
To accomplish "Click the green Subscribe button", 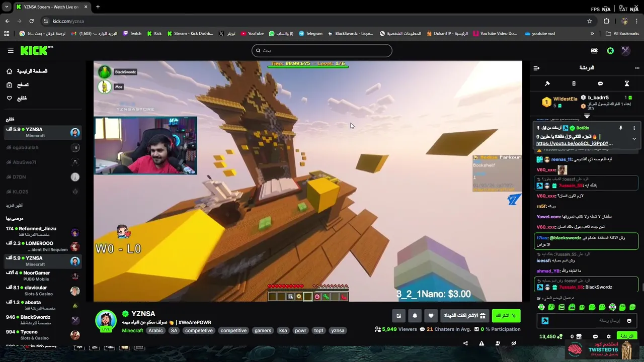I will pyautogui.click(x=506, y=316).
